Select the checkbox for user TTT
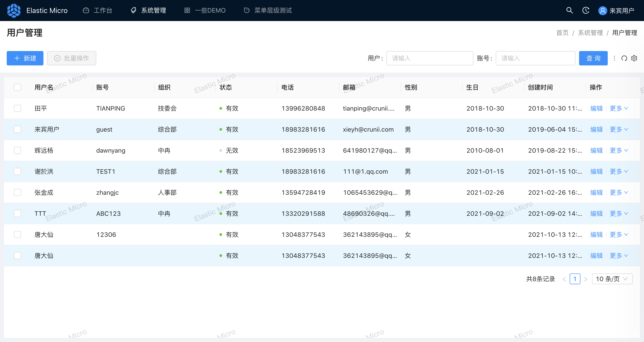 17,213
